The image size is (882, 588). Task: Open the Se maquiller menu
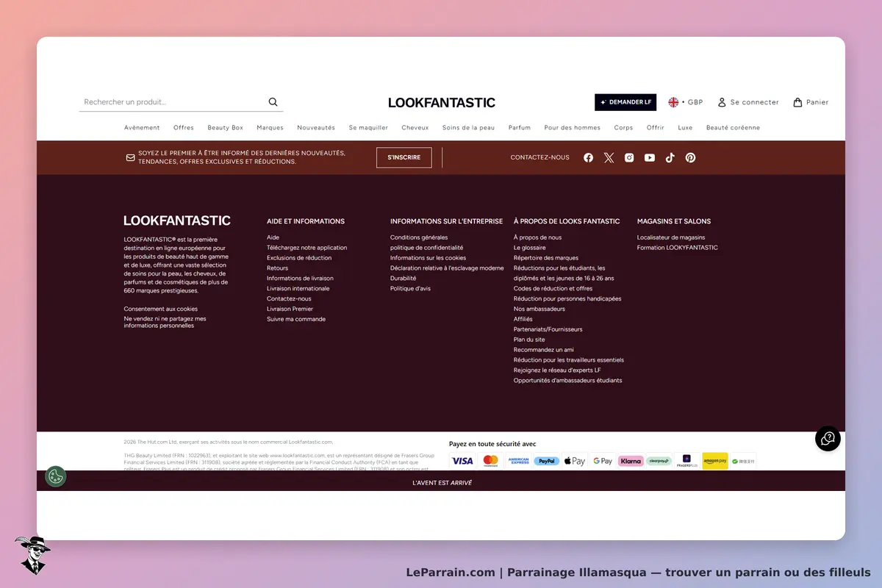(368, 127)
